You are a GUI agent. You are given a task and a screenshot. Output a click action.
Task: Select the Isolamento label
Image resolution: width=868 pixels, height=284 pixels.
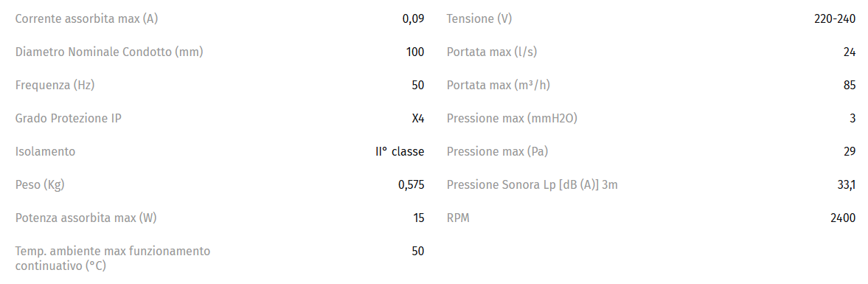click(x=46, y=152)
